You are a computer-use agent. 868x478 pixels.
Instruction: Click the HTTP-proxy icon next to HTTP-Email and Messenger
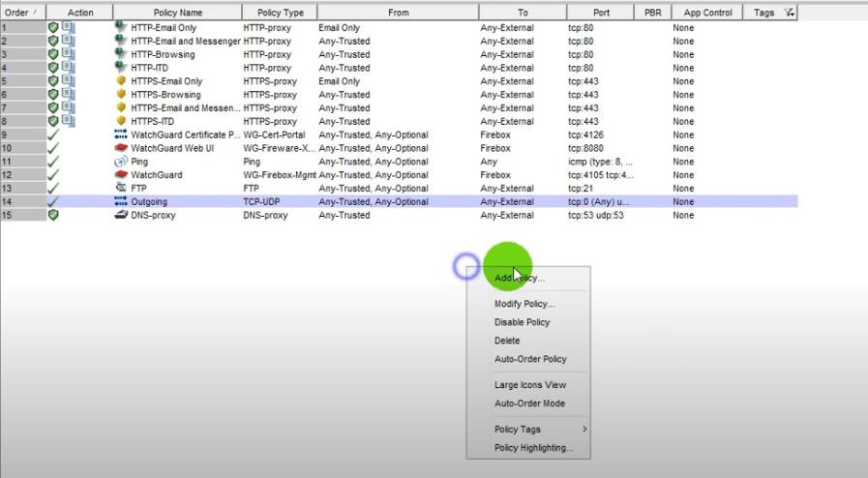click(x=120, y=41)
